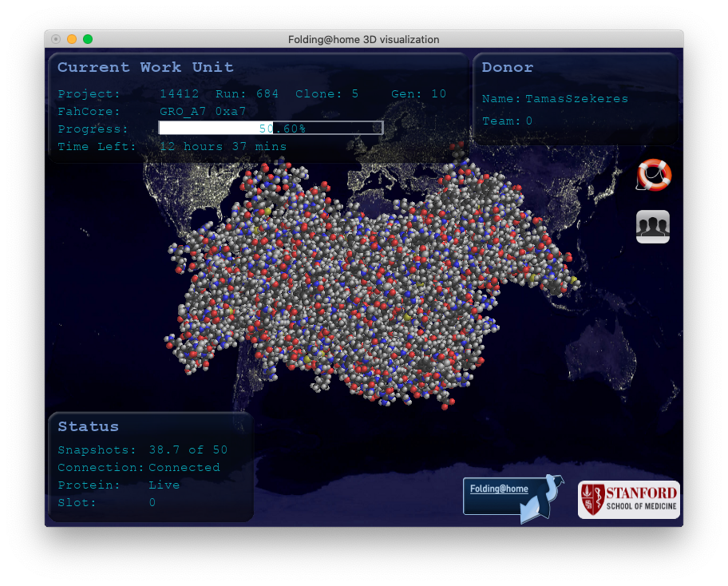Viewport: 728px width, 586px height.
Task: Click donor name 'TamasSzekeres'
Action: [x=576, y=99]
